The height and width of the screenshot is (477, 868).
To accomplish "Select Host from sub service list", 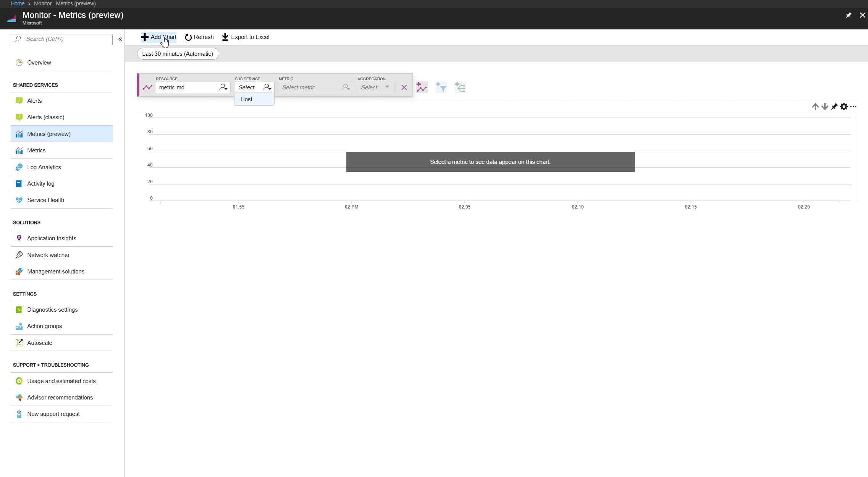I will pos(247,99).
